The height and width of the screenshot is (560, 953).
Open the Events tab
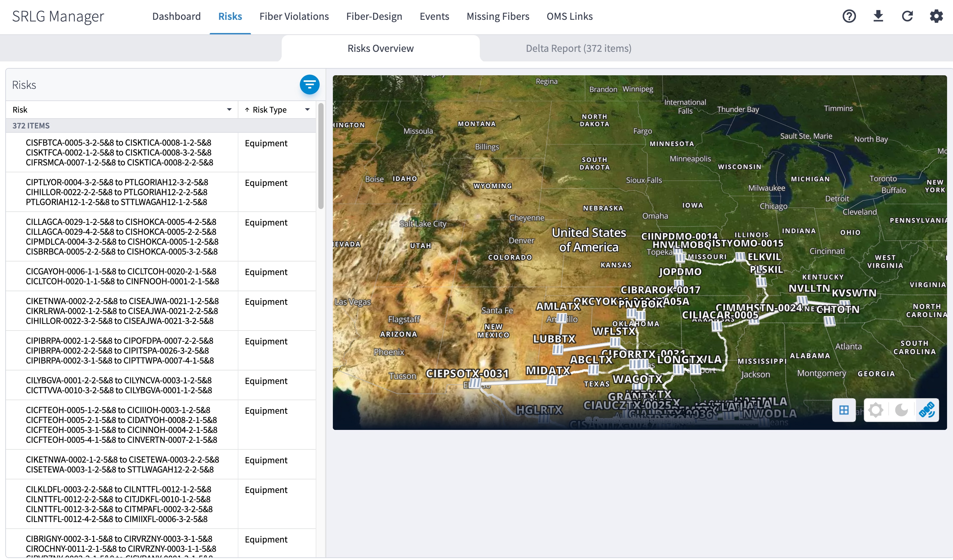(434, 16)
